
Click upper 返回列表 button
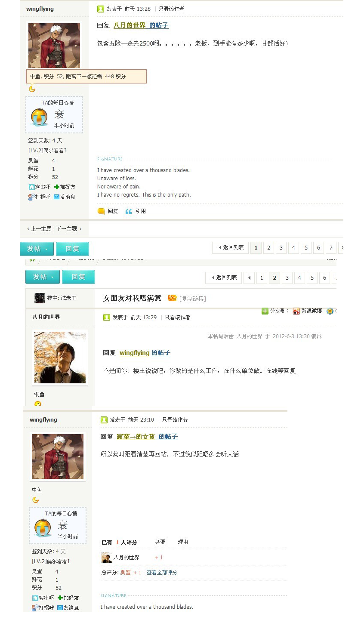tap(230, 248)
